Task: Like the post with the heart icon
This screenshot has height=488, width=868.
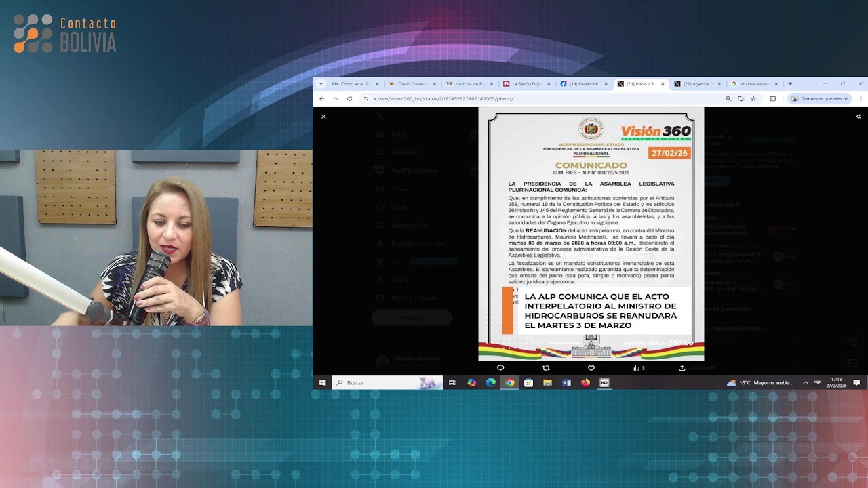Action: [x=591, y=368]
